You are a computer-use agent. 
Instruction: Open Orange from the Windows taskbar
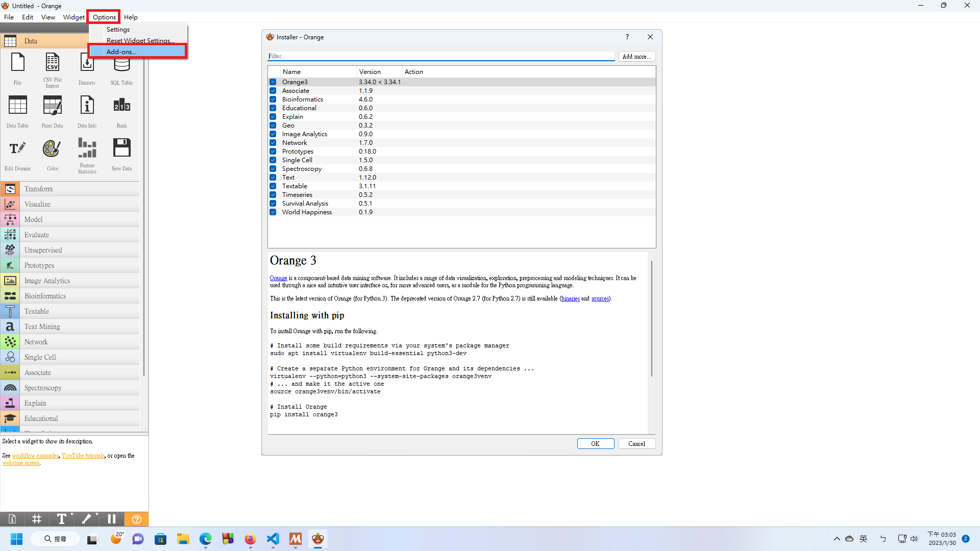pyautogui.click(x=317, y=539)
